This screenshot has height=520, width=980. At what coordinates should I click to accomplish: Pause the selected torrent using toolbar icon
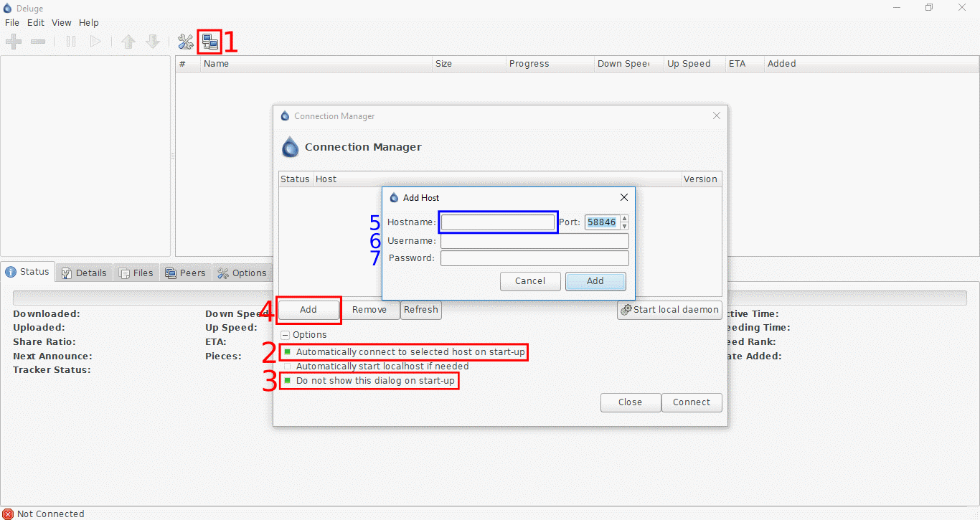(70, 41)
